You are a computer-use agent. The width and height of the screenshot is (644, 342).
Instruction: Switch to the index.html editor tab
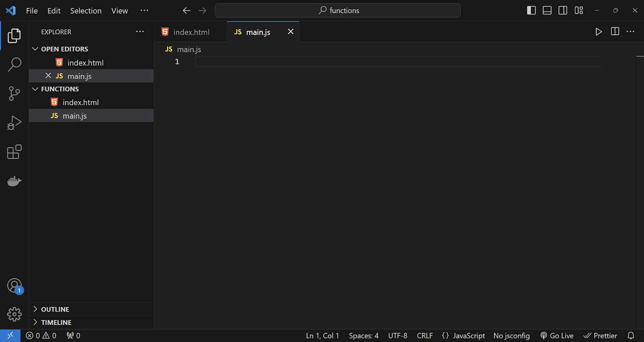pos(190,32)
